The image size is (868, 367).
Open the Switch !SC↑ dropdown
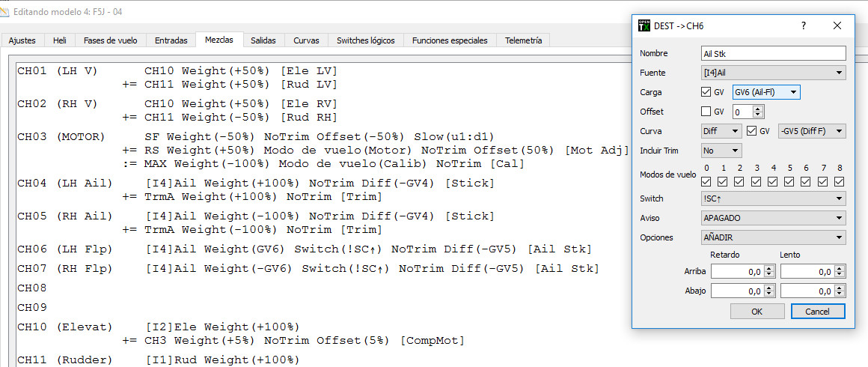point(773,198)
